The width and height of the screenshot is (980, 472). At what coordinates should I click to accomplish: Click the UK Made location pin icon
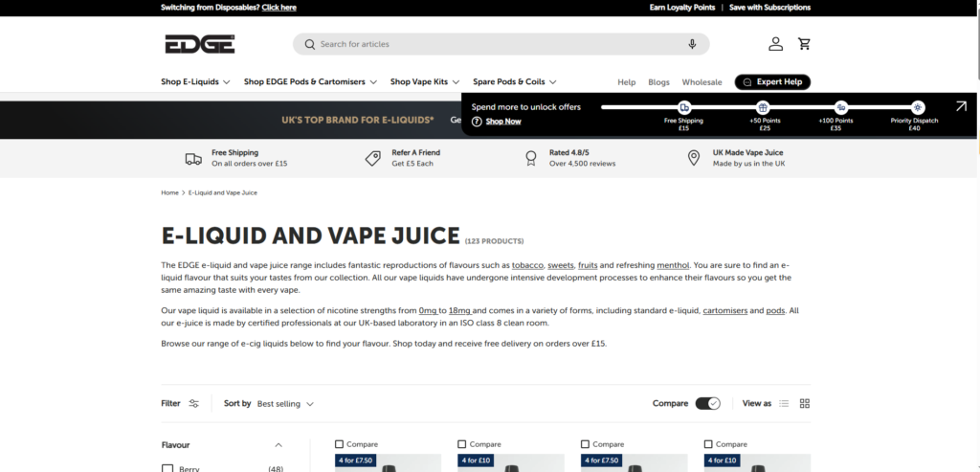(x=693, y=158)
